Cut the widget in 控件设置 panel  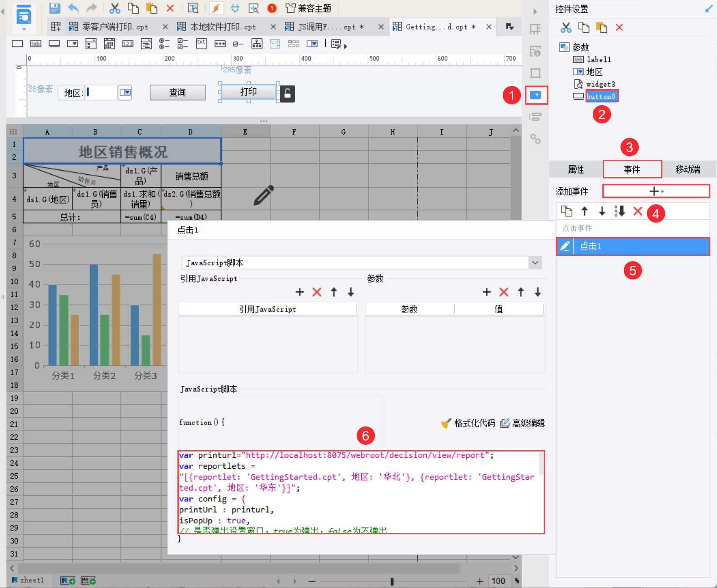pos(566,27)
